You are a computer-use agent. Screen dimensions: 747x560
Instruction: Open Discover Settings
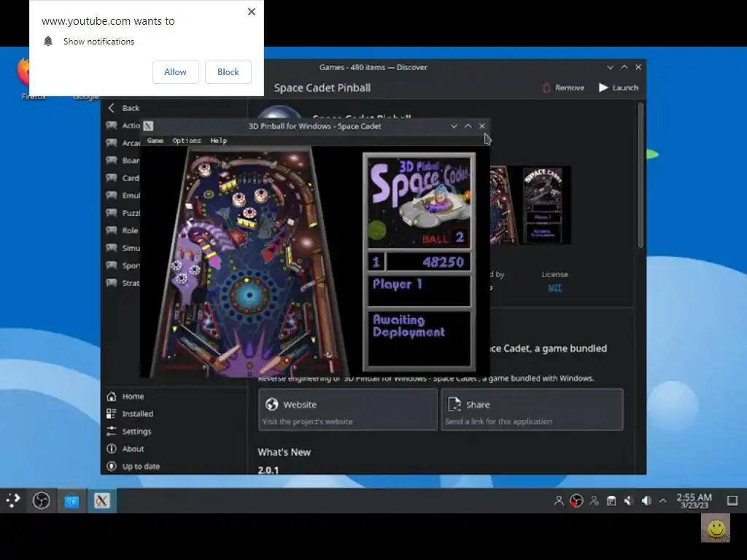pyautogui.click(x=129, y=432)
